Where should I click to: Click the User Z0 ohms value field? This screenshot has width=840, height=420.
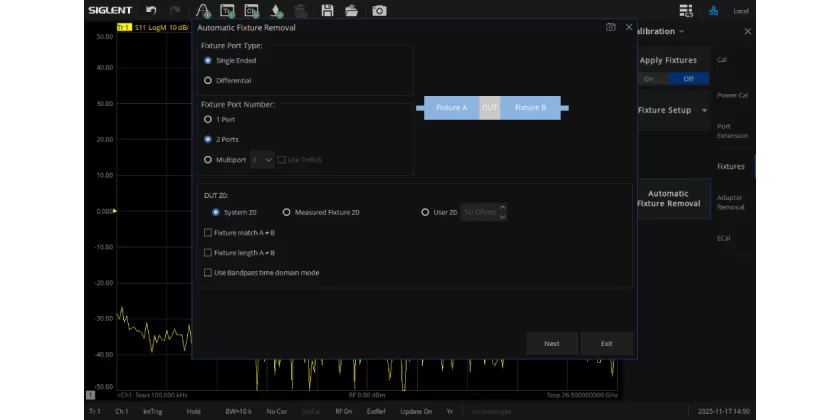pos(480,212)
